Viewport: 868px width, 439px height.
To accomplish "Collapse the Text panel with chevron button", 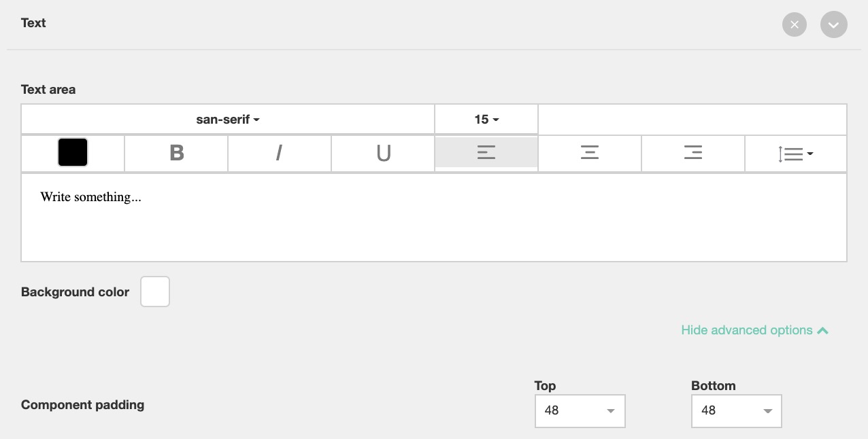I will coord(833,25).
